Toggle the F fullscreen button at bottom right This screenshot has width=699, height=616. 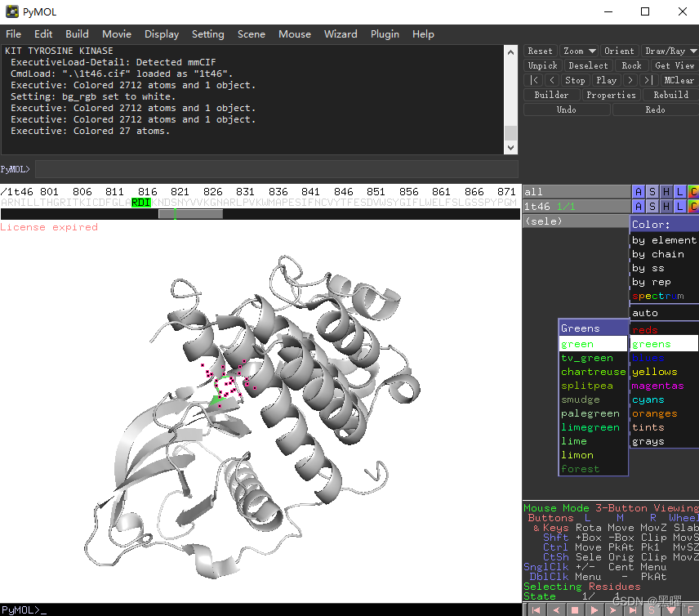(691, 609)
